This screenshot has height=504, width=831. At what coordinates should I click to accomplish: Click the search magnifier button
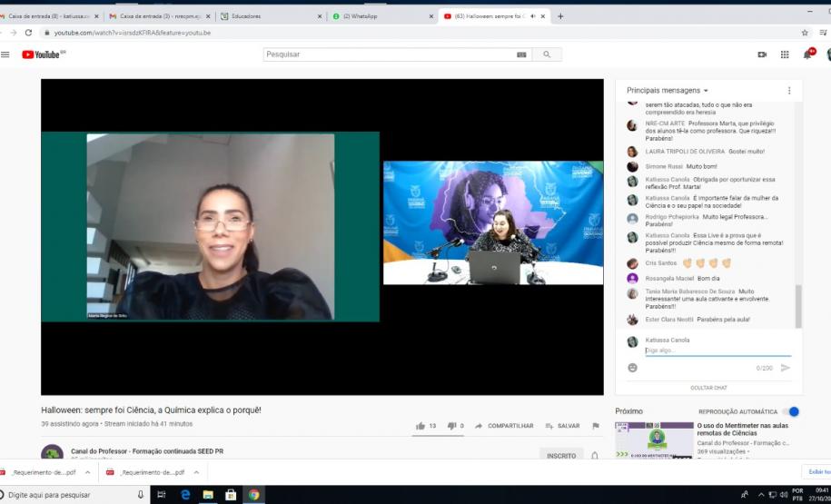pos(547,54)
